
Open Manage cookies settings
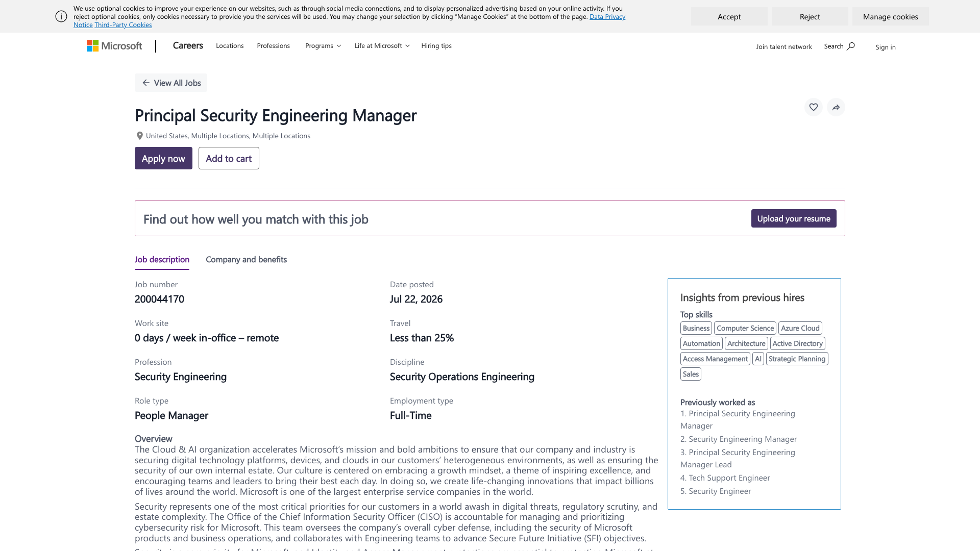890,16
